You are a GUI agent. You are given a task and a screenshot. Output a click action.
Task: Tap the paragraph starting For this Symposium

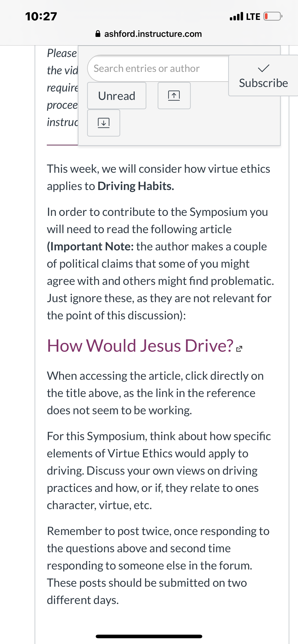[x=159, y=471]
